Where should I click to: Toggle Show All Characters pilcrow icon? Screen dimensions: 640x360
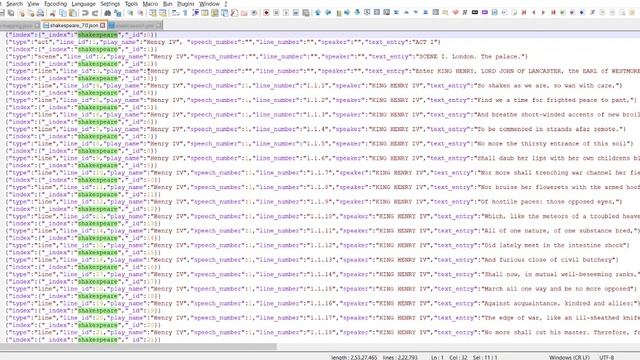(185, 13)
